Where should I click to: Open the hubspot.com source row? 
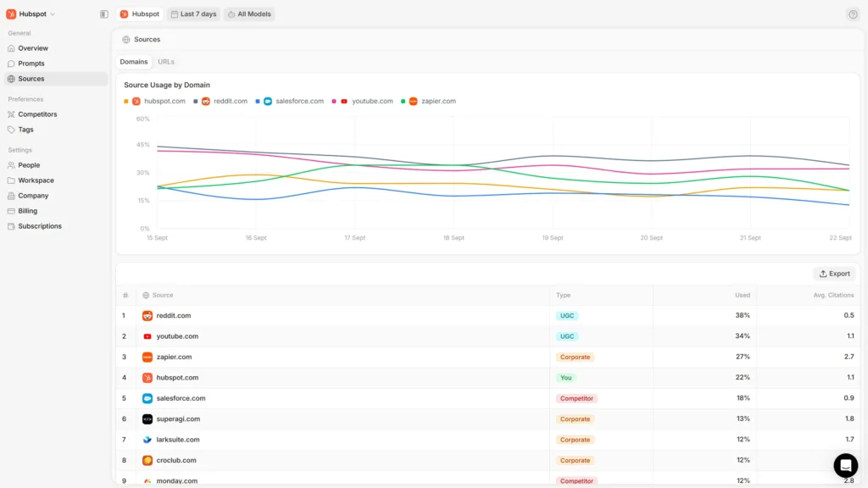[x=487, y=377]
